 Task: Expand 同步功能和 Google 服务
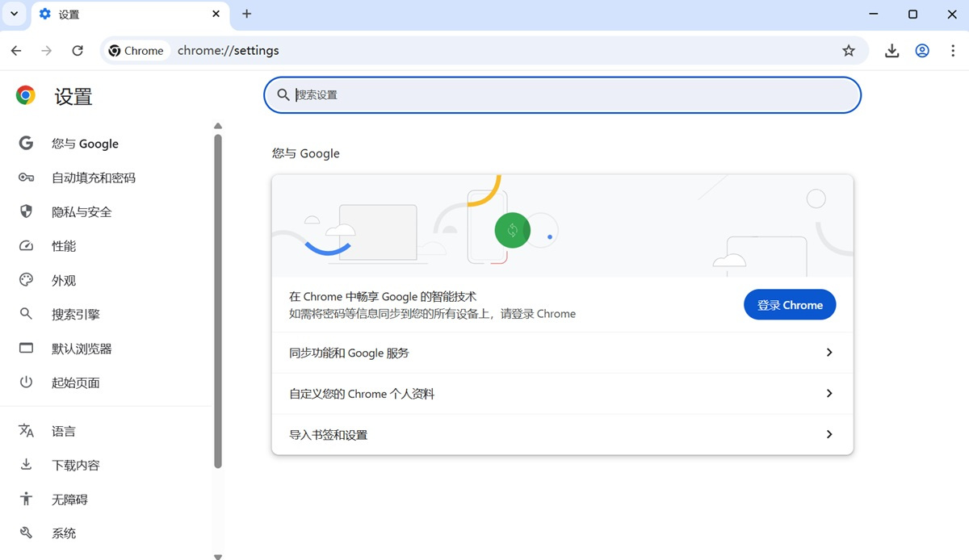point(562,353)
